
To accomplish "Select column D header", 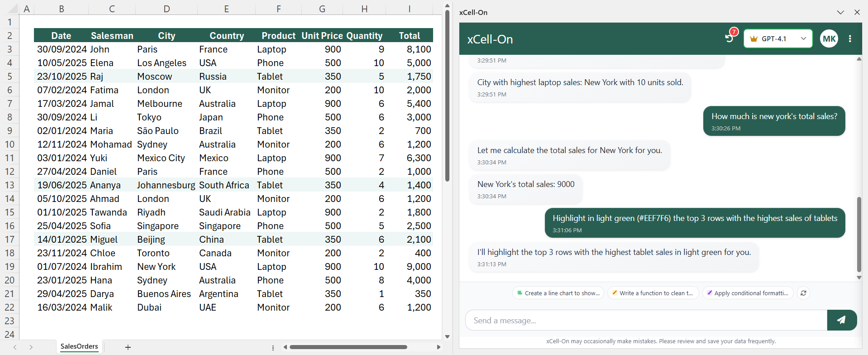I will [167, 9].
